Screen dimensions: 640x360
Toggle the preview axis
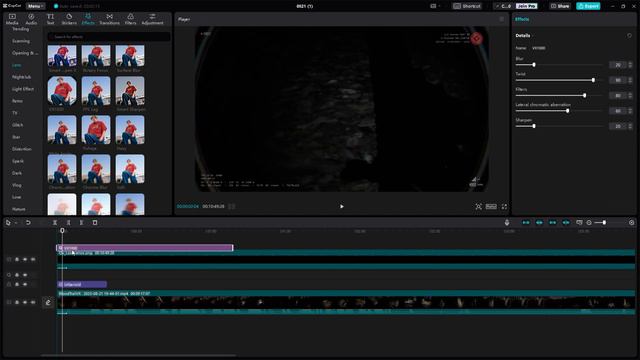click(x=566, y=222)
